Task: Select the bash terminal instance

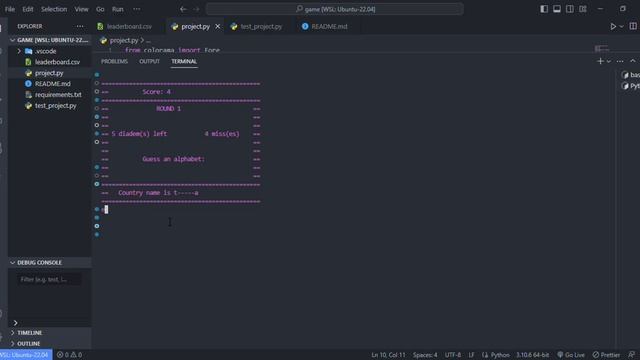Action: click(x=630, y=75)
